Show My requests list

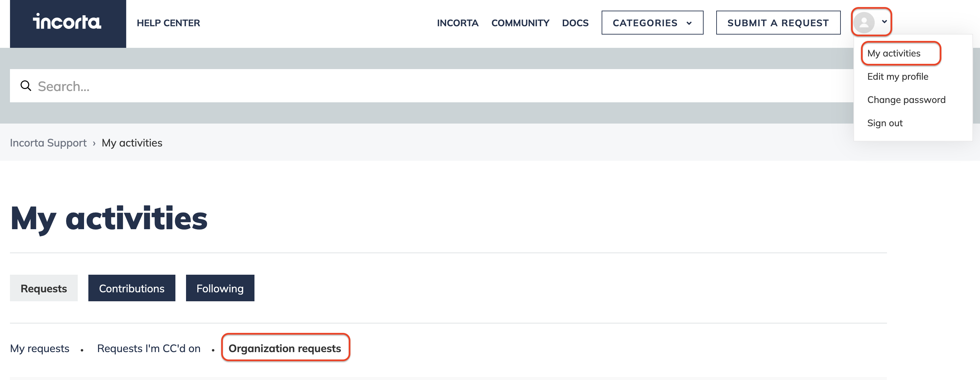40,348
